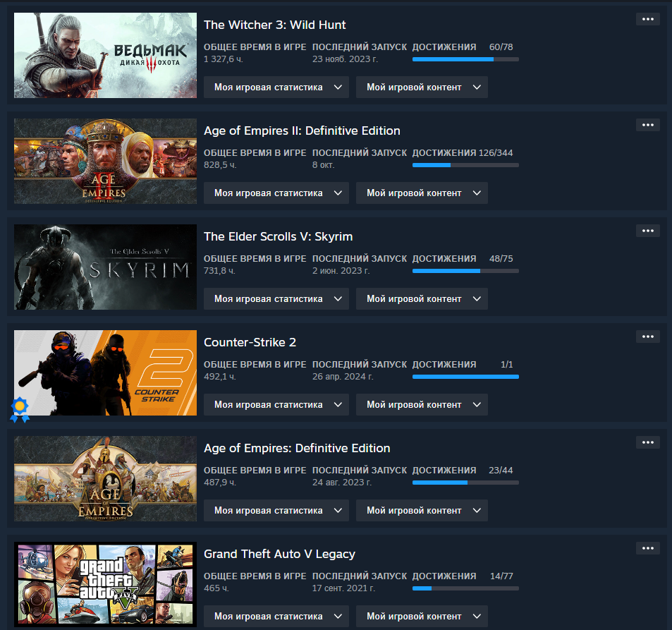
Task: Open The Witcher 3: Wild Hunt title link
Action: [274, 25]
